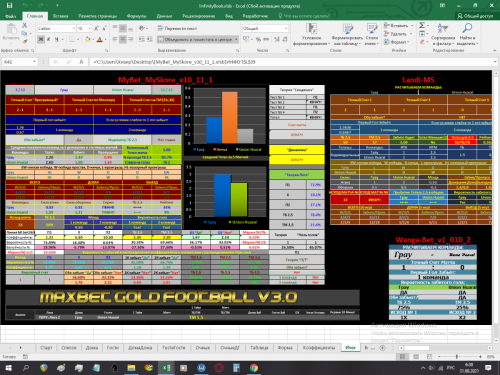Click Общий доступ share button

[x=475, y=16]
